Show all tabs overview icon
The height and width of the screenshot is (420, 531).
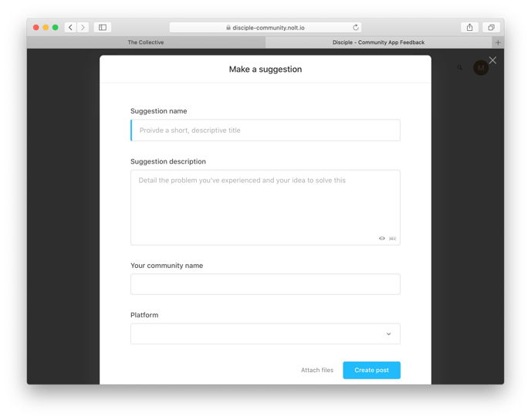coord(491,28)
